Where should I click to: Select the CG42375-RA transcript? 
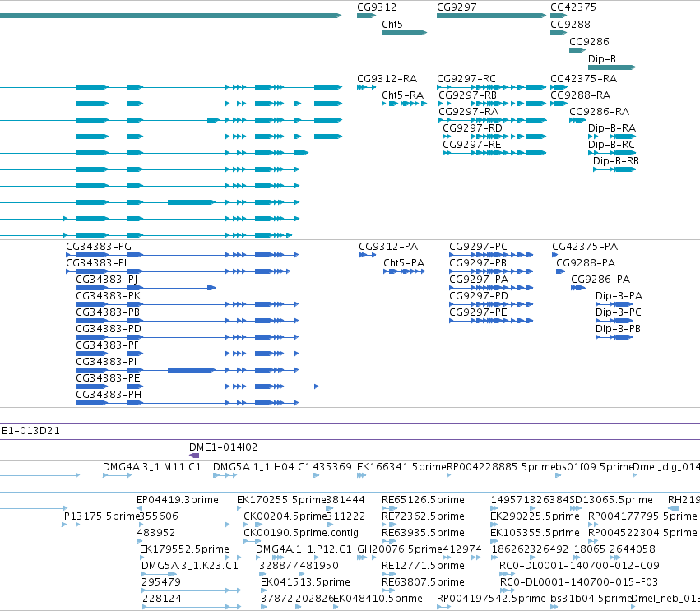click(x=583, y=79)
